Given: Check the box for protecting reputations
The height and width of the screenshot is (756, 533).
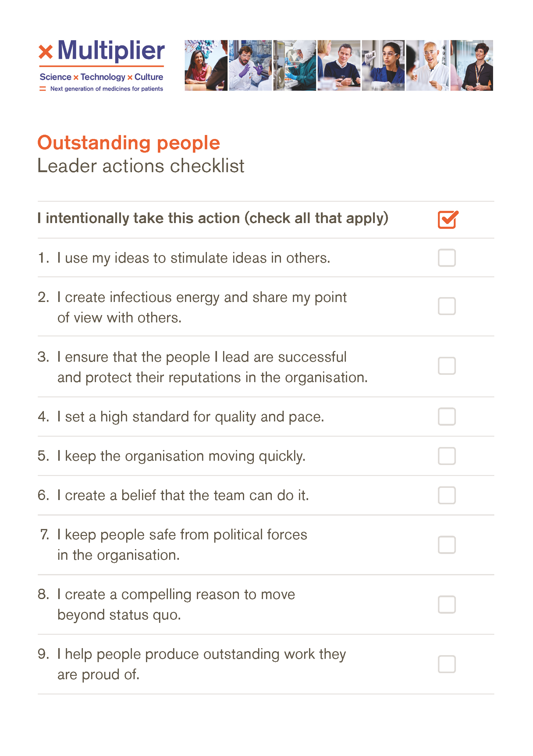Looking at the screenshot, I should [446, 365].
